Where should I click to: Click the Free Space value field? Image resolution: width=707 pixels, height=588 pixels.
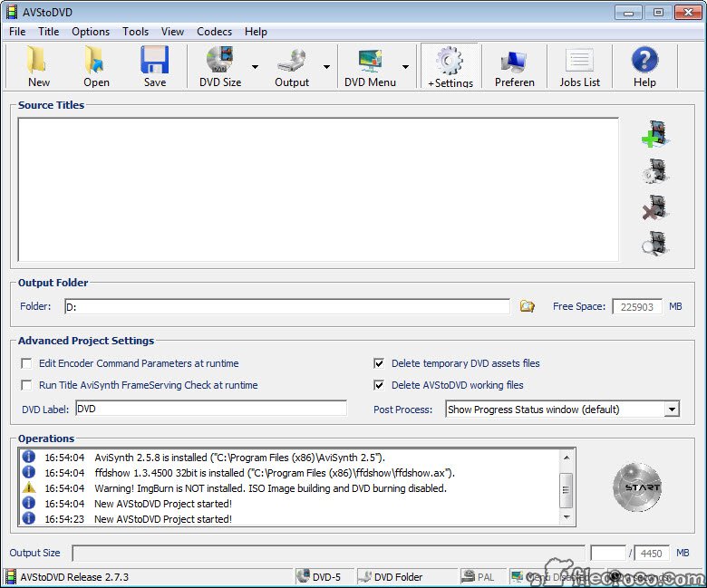(636, 306)
